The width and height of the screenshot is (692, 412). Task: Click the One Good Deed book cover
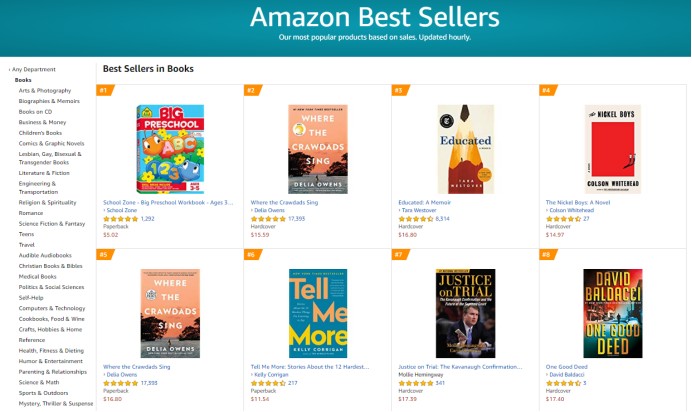coord(613,313)
